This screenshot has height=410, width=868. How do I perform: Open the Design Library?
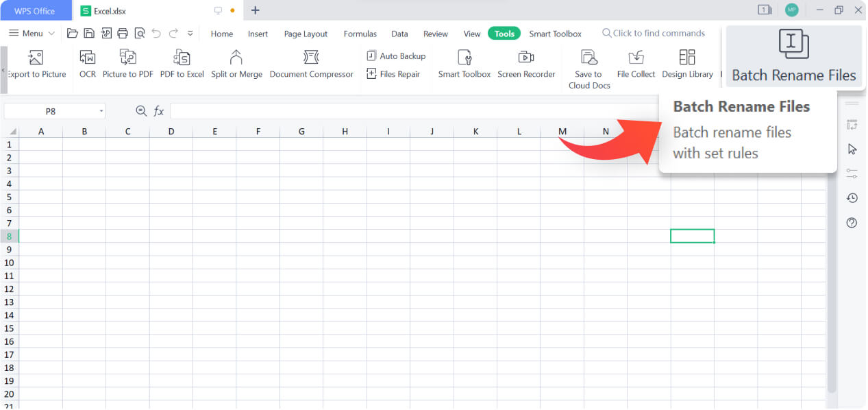pos(687,65)
